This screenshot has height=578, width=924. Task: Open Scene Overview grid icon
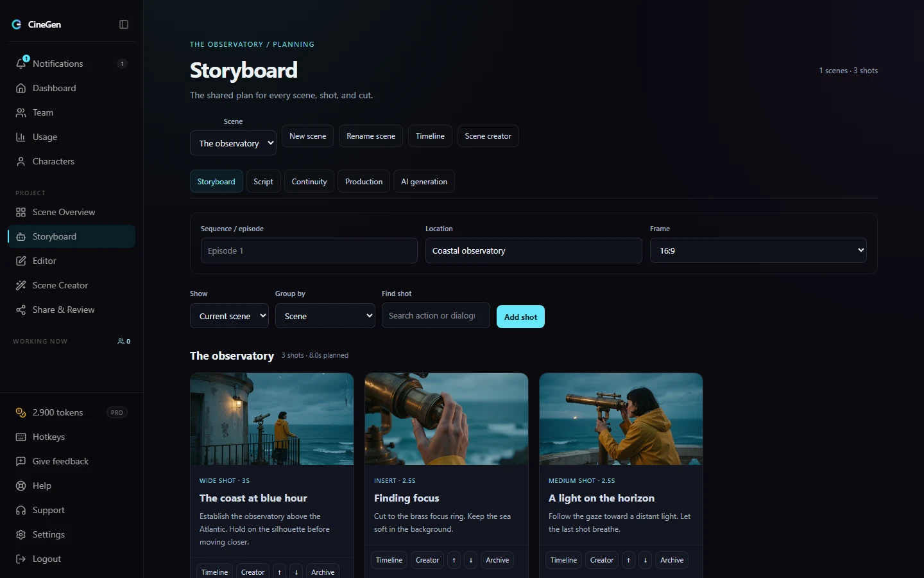coord(21,212)
